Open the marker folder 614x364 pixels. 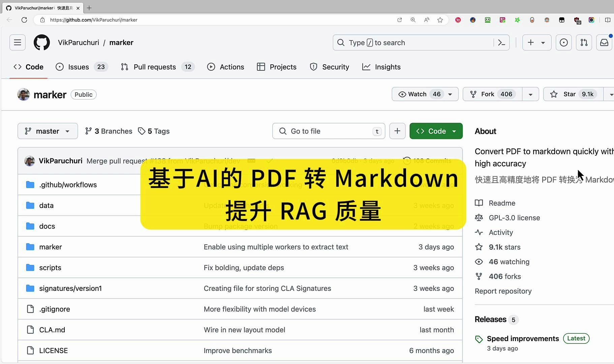pyautogui.click(x=51, y=247)
